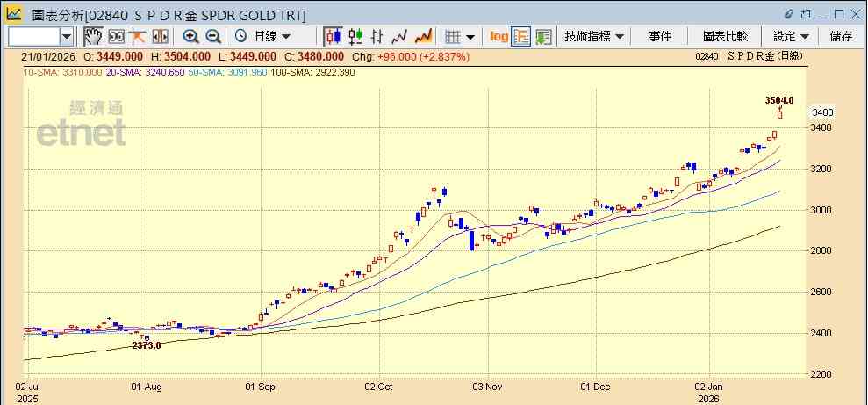Screen dimensions: 868x405
Task: Click the pop-out window icon in title bar
Action: (x=806, y=14)
